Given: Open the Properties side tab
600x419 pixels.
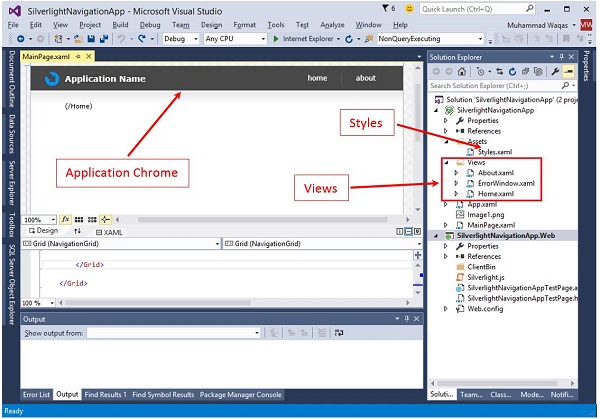Looking at the screenshot, I should (x=586, y=65).
